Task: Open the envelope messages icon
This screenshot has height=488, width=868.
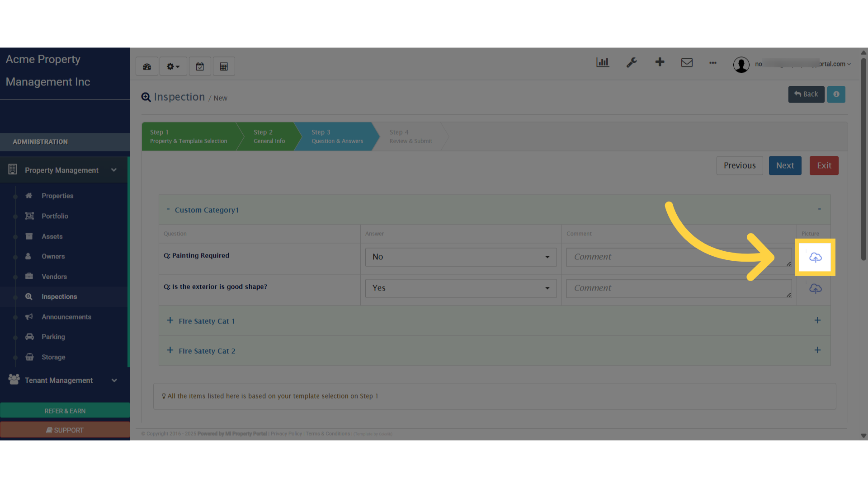Action: coord(687,62)
